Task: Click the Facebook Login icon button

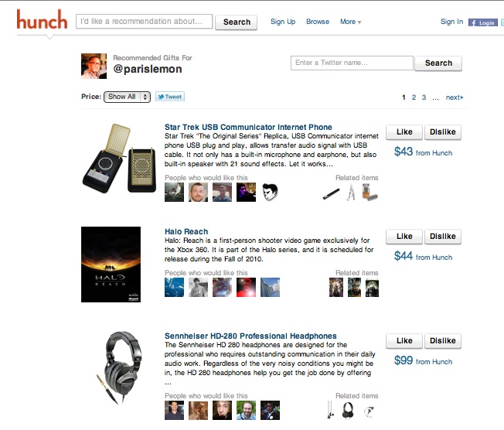Action: pyautogui.click(x=483, y=22)
